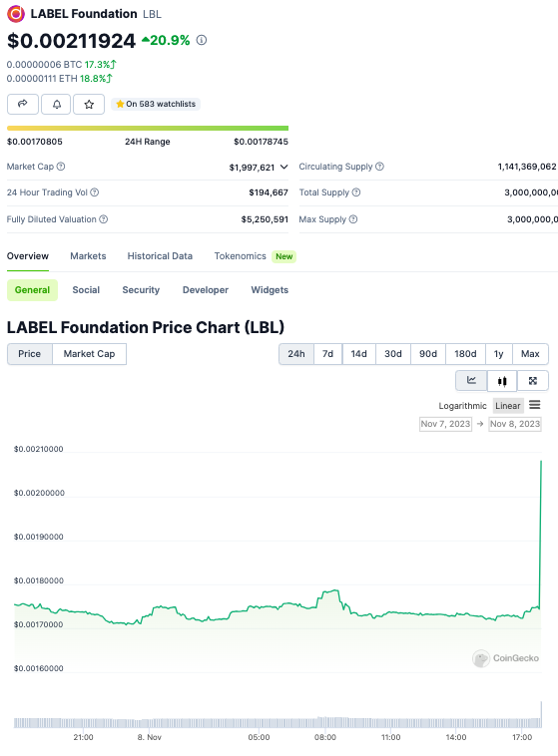Select 180d time range
Screen dimensions: 558x756
[x=465, y=354]
